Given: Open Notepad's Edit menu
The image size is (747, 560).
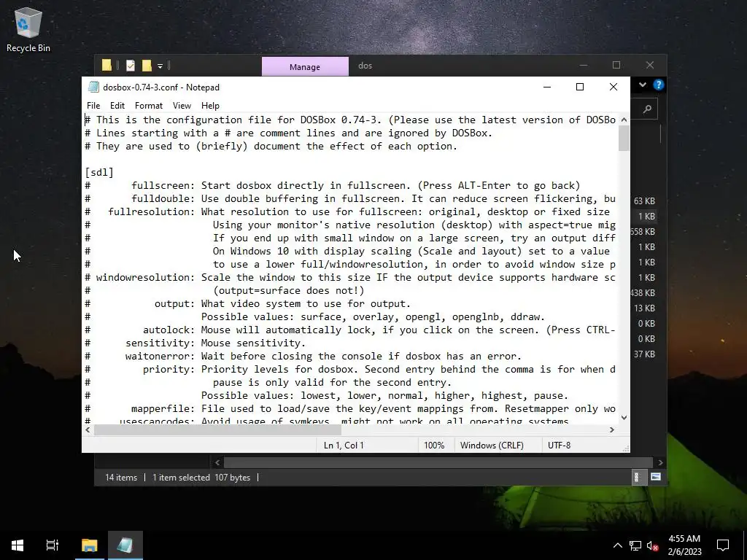Looking at the screenshot, I should pyautogui.click(x=117, y=106).
